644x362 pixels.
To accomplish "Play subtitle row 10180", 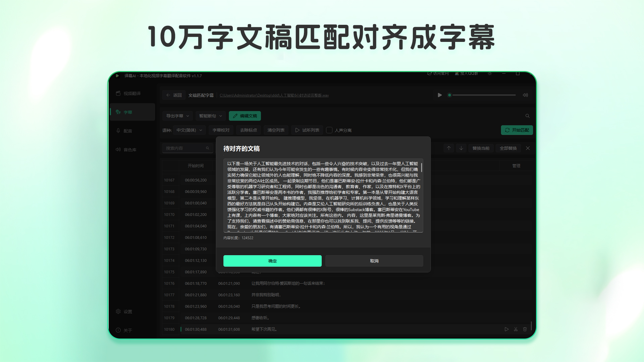I will [x=506, y=329].
